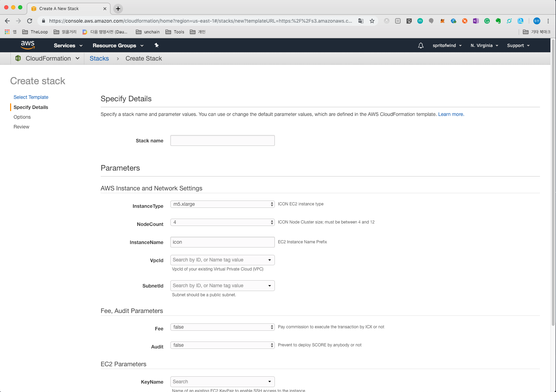Screen dimensions: 556x392
Task: Click the teal ICON wallet extension icon
Action: [x=509, y=21]
